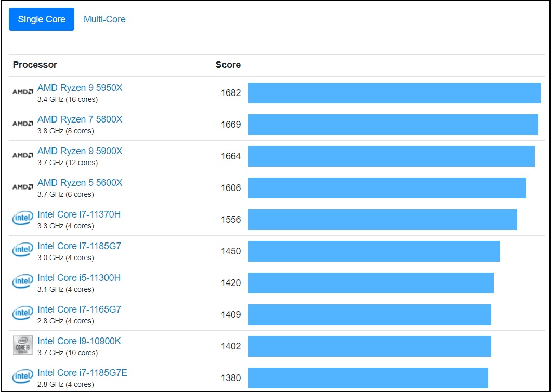Open the AMD Ryzen 9 5900X link

pos(80,151)
